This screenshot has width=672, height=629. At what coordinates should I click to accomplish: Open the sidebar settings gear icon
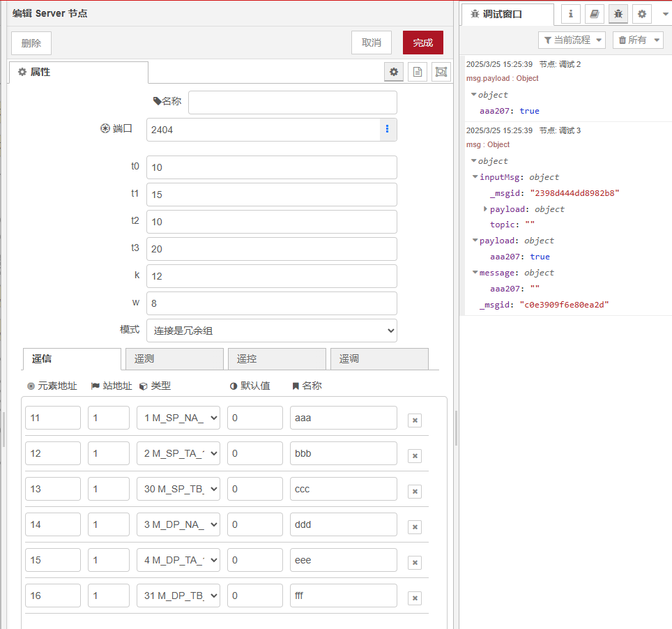click(641, 14)
